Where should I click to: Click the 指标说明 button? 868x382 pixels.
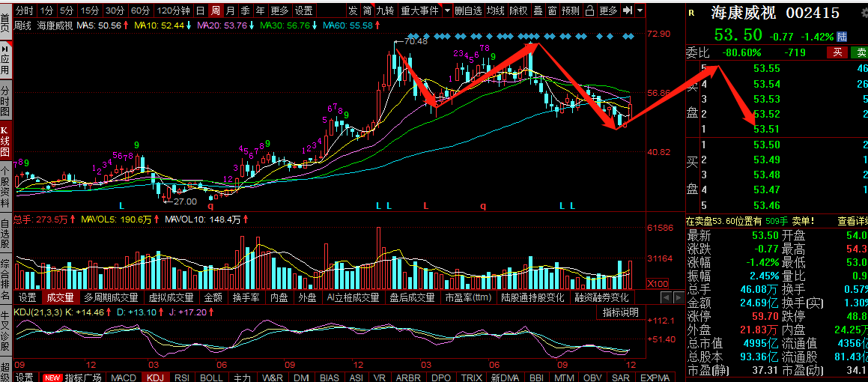coord(621,313)
